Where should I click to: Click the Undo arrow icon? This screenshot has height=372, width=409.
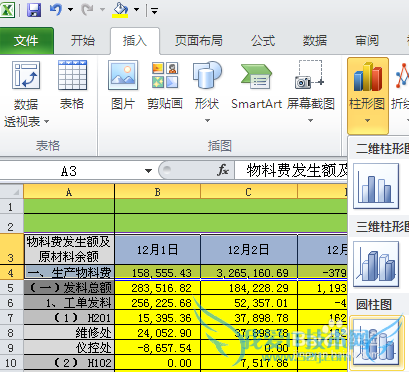(56, 10)
